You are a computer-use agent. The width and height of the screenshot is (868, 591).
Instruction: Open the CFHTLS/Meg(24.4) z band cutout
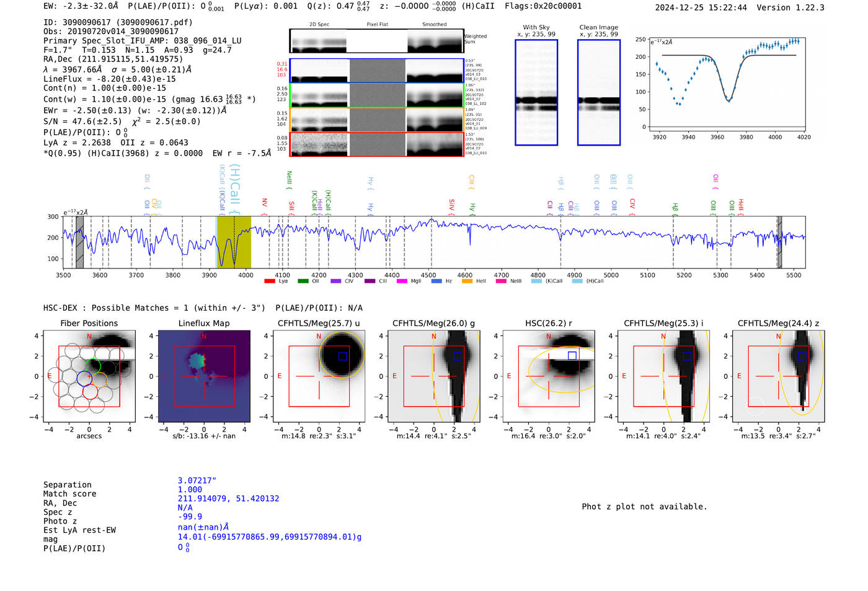click(x=779, y=376)
